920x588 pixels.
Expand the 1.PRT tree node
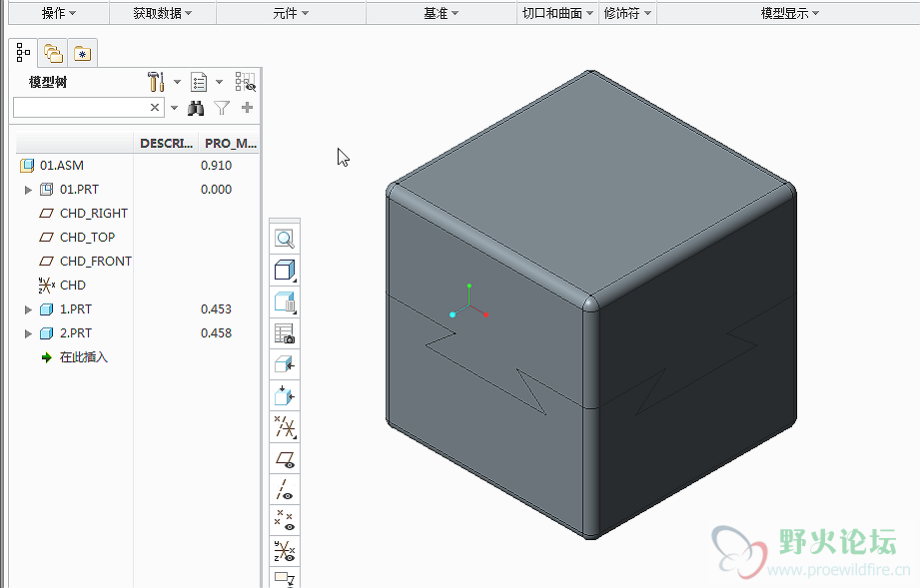point(28,309)
